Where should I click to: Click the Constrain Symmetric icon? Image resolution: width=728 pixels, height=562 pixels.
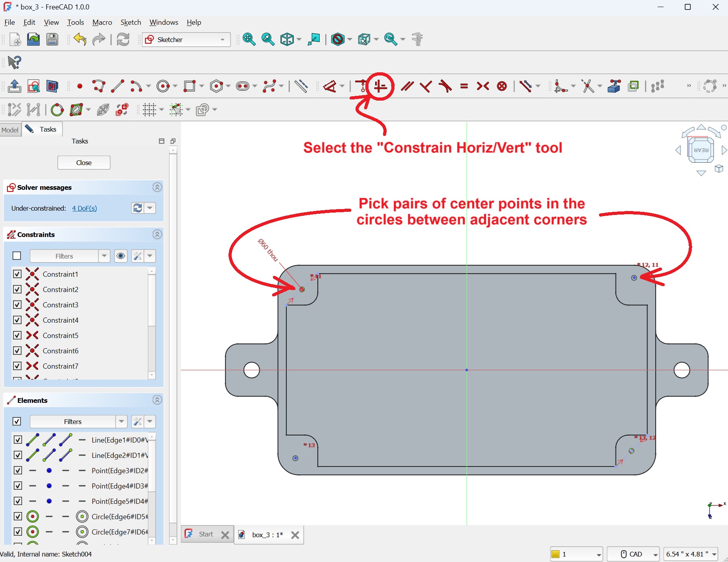pos(483,86)
